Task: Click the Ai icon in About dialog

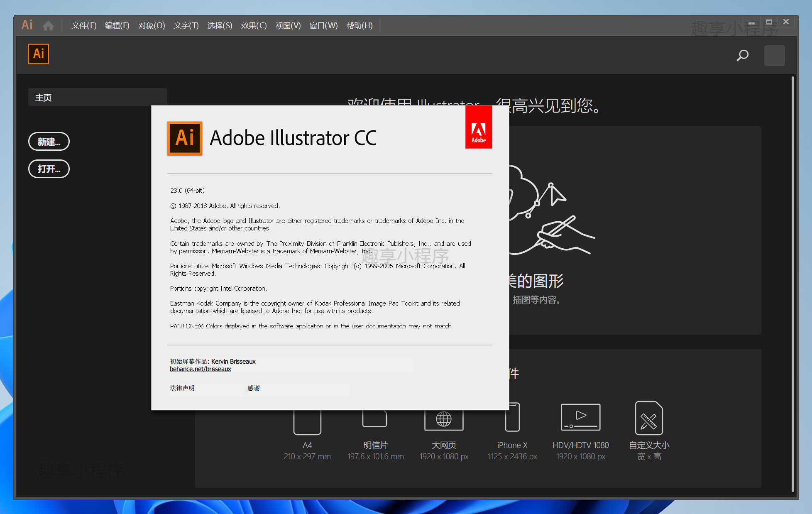Action: 185,138
